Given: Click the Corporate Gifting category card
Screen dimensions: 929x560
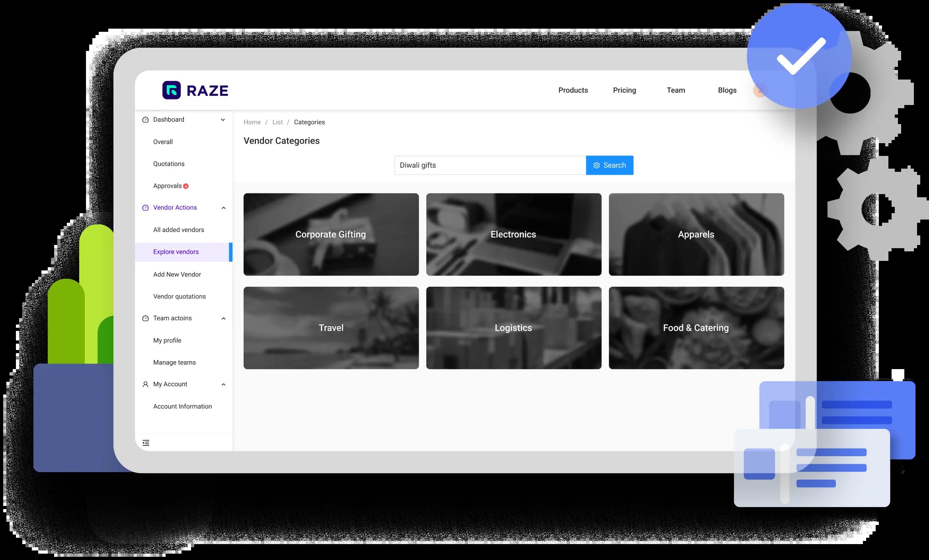Looking at the screenshot, I should pos(331,234).
